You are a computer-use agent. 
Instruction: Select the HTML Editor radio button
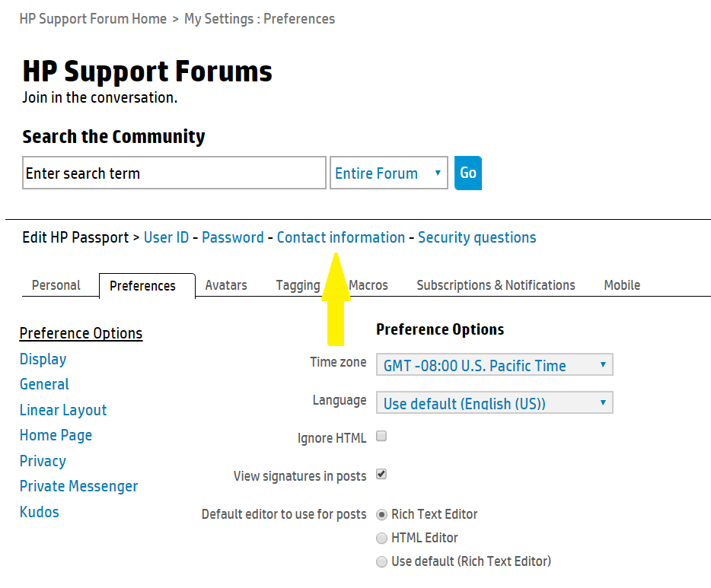pyautogui.click(x=381, y=538)
